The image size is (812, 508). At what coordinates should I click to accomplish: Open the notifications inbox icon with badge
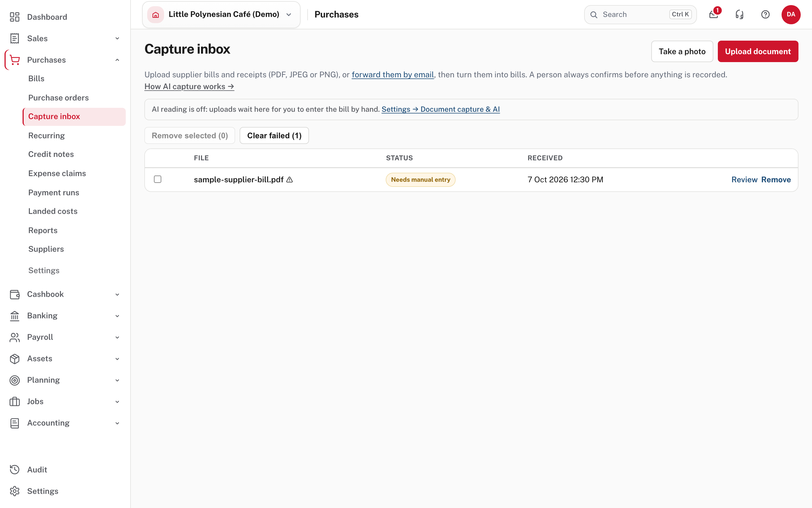point(714,14)
